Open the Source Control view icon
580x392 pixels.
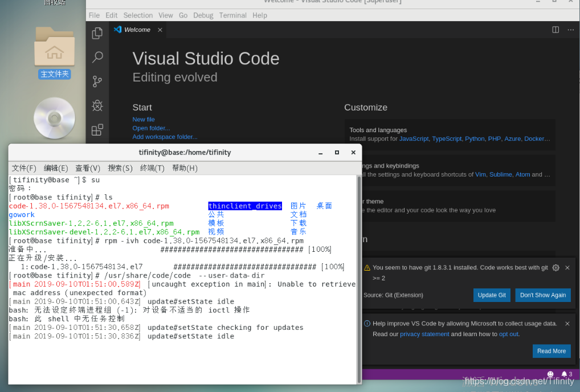[97, 81]
